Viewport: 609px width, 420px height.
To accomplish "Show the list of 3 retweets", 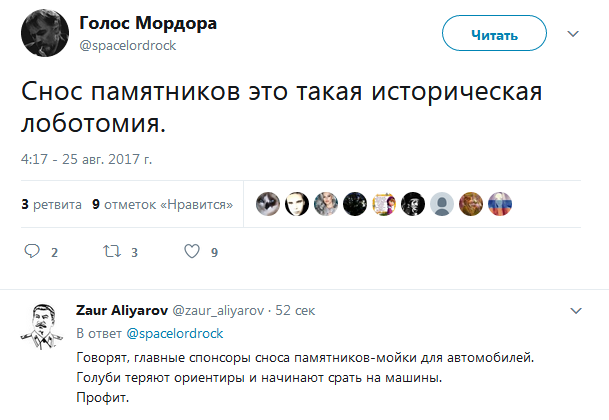I will (x=51, y=204).
